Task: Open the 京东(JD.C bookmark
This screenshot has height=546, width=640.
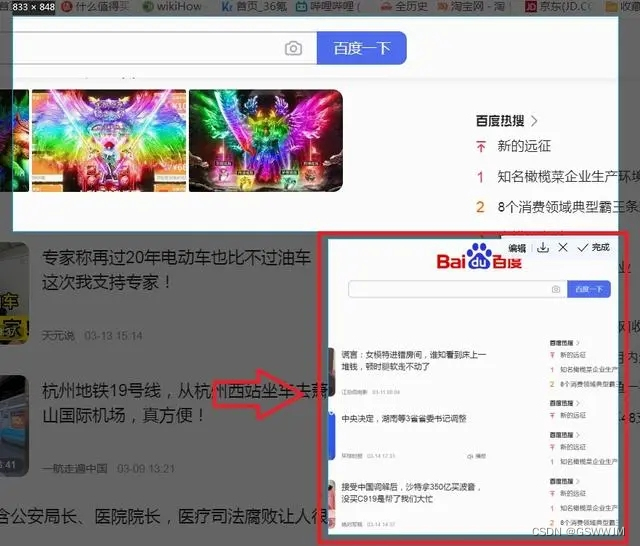Action: 558,7
